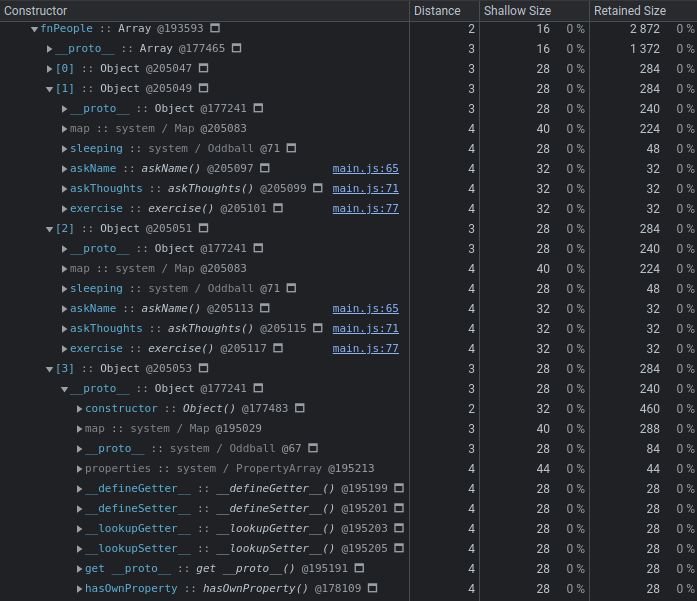This screenshot has height=601, width=697.
Task: Click square icon next to __lookupGetter__() @195203
Action: click(x=399, y=528)
